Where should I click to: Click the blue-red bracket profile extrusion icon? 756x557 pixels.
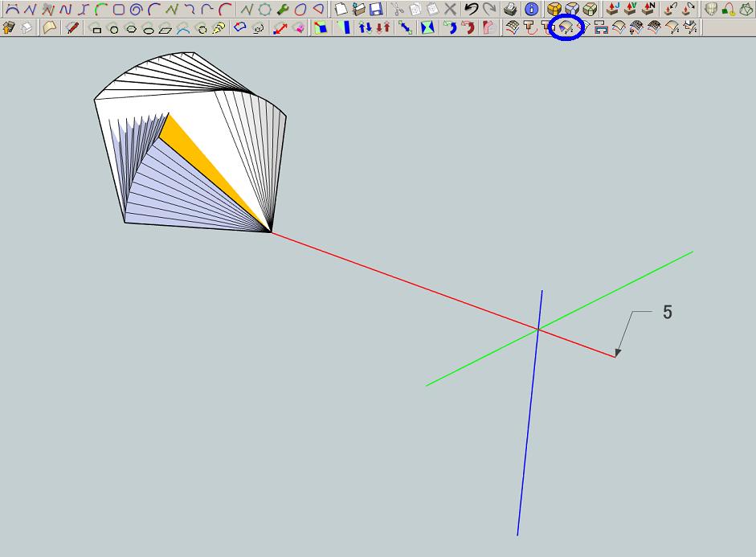point(601,27)
